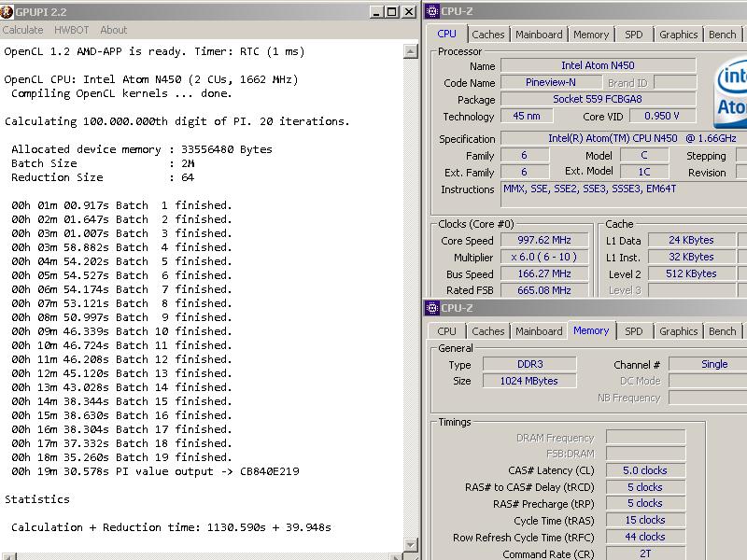The height and width of the screenshot is (560, 747).
Task: Click the 'Reduction Size : 64' line
Action: pyautogui.click(x=103, y=177)
